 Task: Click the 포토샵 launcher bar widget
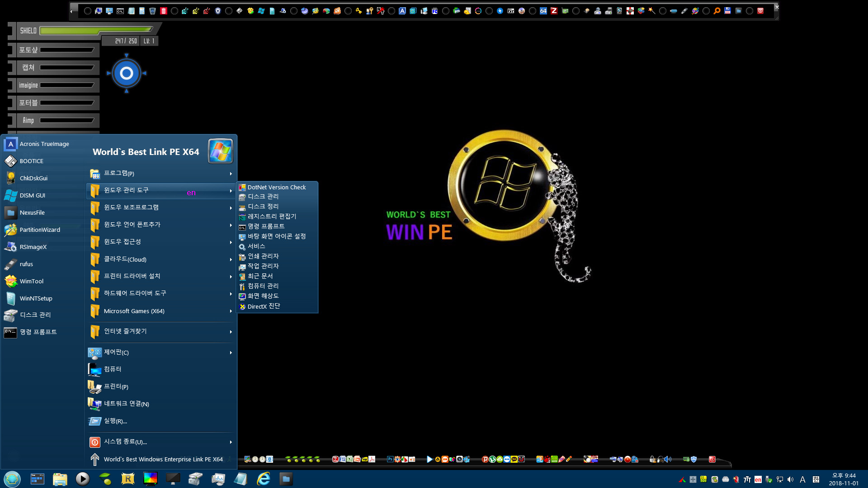(x=54, y=50)
